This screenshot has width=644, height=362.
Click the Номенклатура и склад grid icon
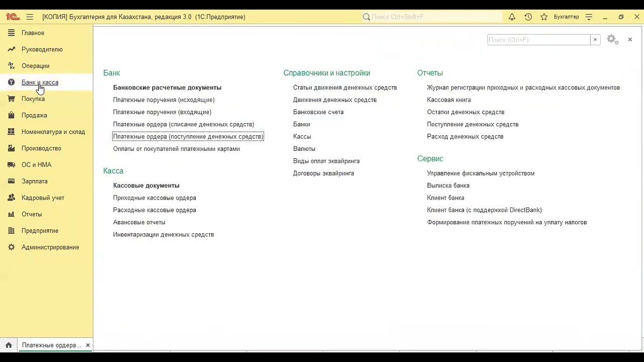pos(11,132)
